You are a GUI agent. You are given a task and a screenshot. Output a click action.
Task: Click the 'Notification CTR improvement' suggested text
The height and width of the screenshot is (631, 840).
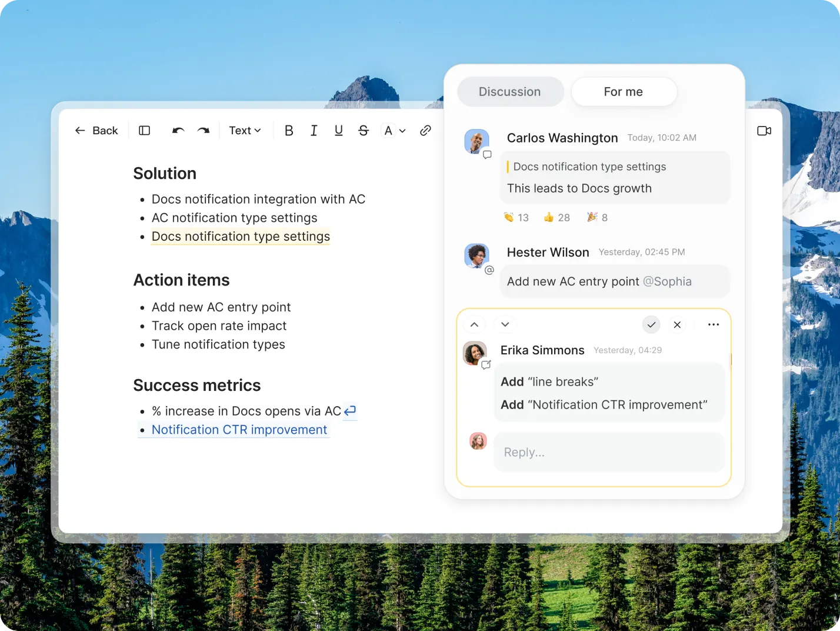click(x=239, y=430)
